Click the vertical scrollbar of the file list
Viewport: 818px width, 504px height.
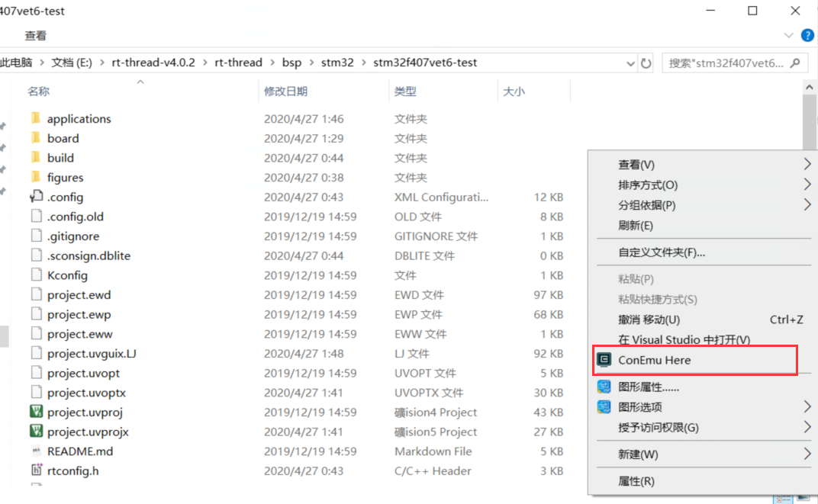pos(810,122)
